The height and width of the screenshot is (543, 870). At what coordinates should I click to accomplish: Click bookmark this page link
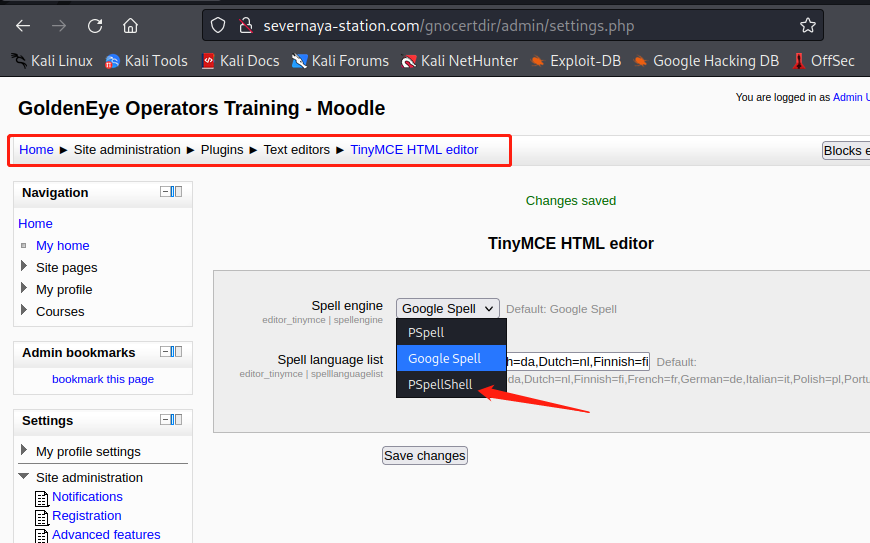coord(103,379)
